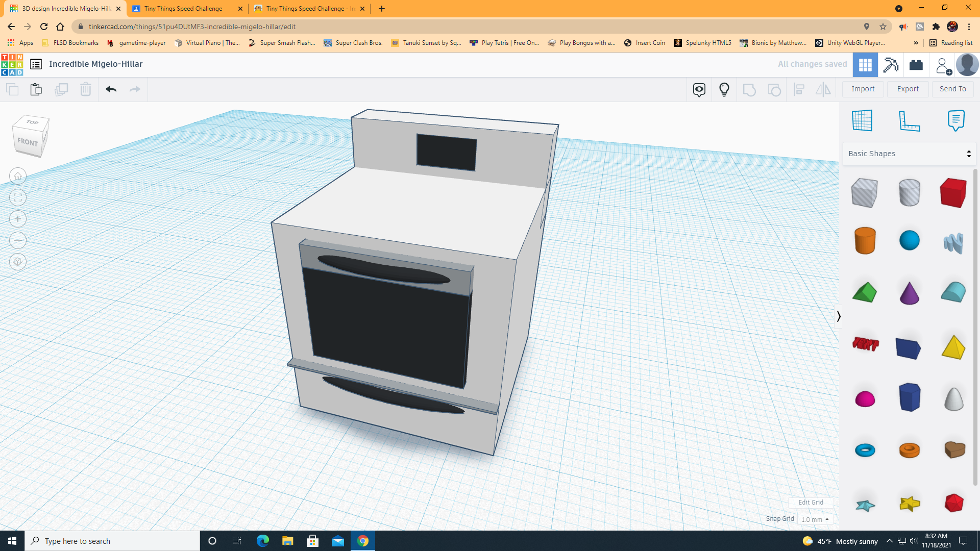980x551 pixels.
Task: Click the FRONT face of view cube
Action: click(x=28, y=142)
